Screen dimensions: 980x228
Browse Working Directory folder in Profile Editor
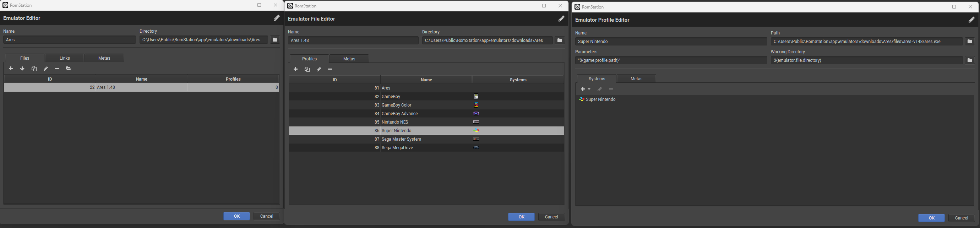click(x=969, y=60)
